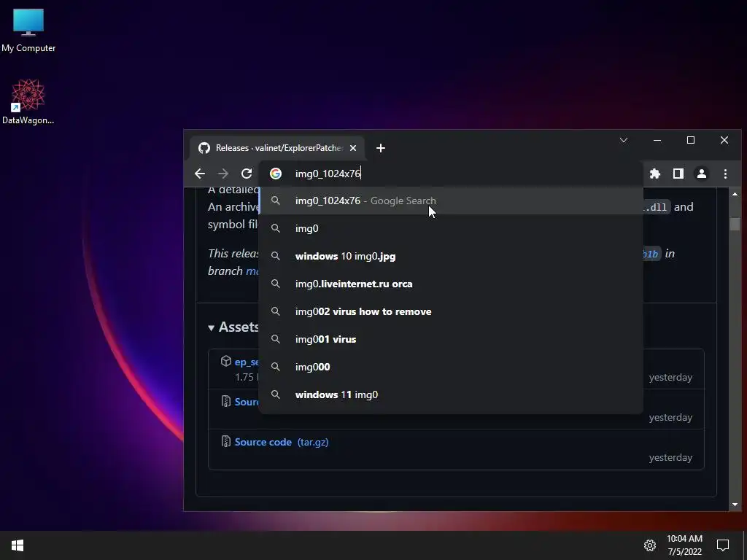
Task: Open the Action Center notifications icon
Action: pos(723,545)
